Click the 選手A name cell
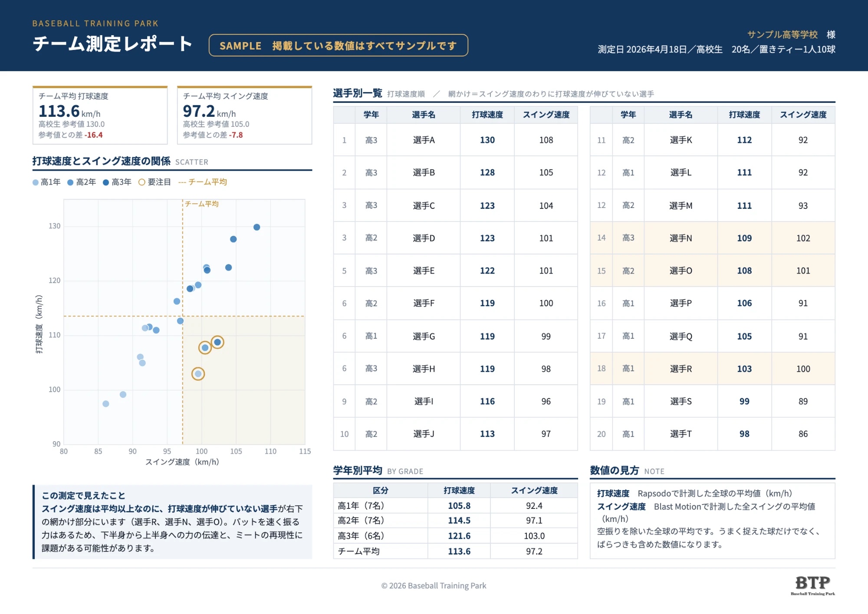This screenshot has height=614, width=868. pyautogui.click(x=424, y=140)
